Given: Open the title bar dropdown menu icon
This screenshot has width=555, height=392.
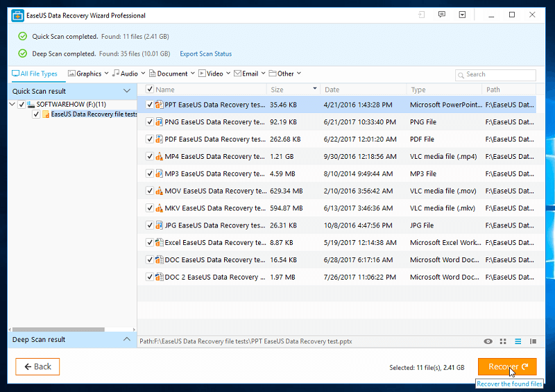Looking at the screenshot, I should click(x=462, y=15).
